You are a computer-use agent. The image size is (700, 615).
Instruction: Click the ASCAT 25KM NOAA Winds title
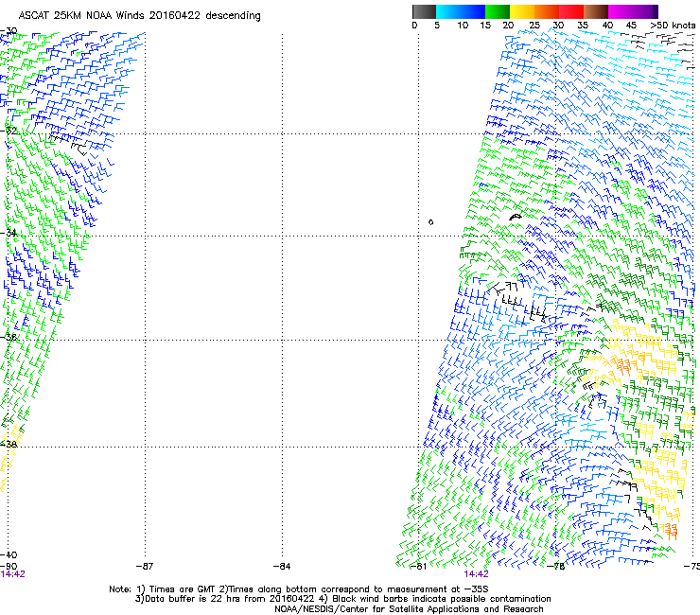pyautogui.click(x=139, y=16)
